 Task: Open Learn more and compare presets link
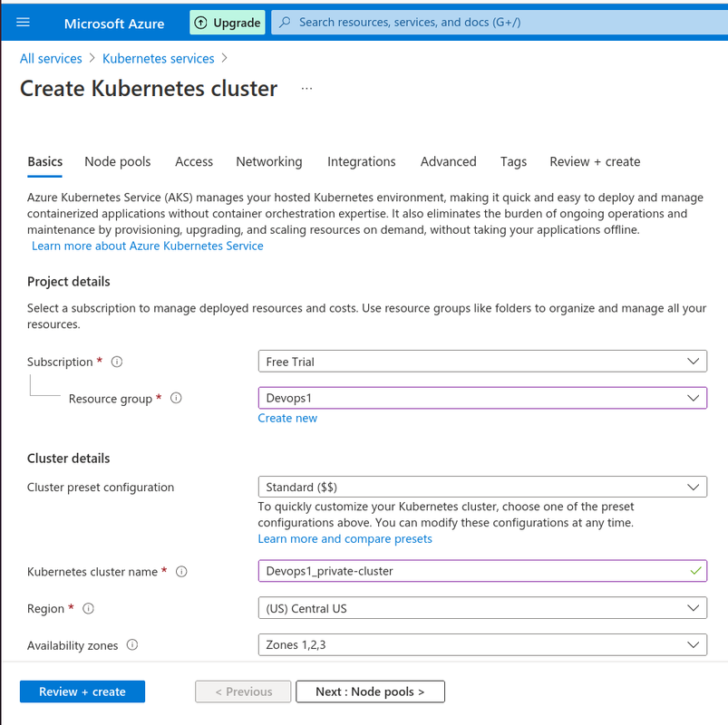point(345,539)
